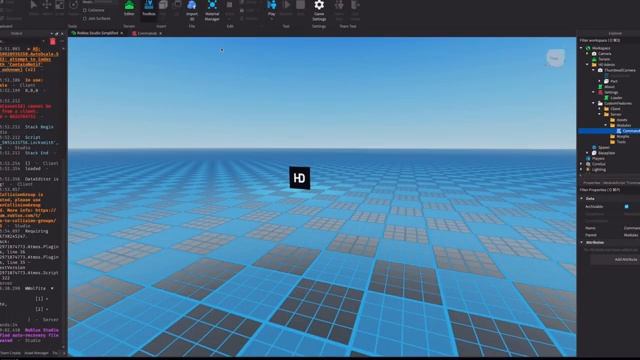Collapse the ThumbnailCamera node
The height and width of the screenshot is (360, 640).
[593, 70]
